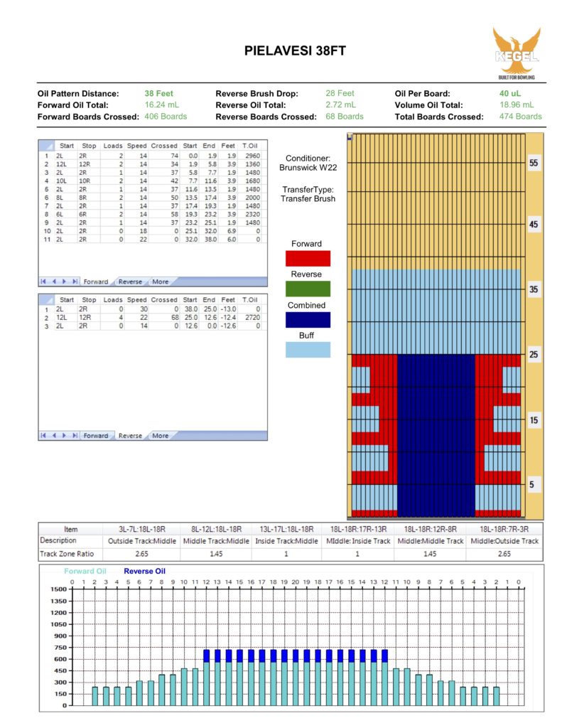Click the Kegel eagle logo
Image resolution: width=562 pixels, height=728 pixels.
[x=517, y=53]
